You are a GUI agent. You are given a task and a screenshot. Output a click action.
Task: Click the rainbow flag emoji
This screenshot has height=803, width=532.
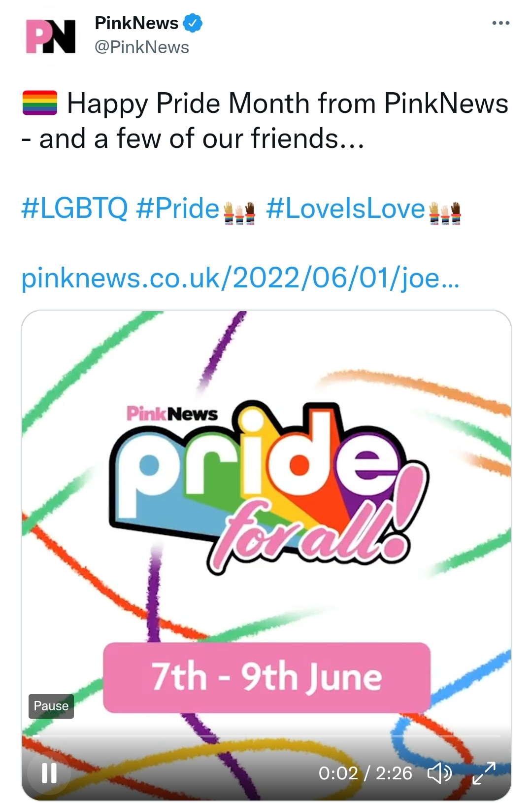40,103
